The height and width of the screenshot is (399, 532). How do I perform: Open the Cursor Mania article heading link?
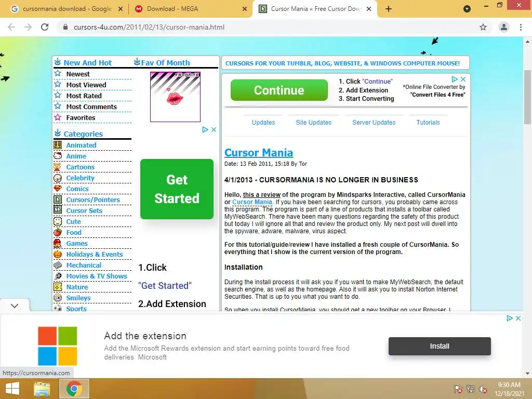(259, 153)
